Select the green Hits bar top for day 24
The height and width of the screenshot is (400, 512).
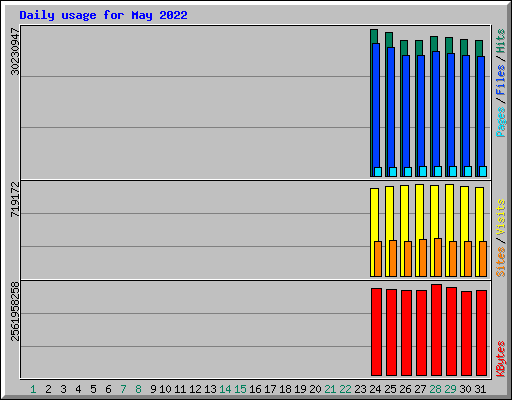(374, 36)
